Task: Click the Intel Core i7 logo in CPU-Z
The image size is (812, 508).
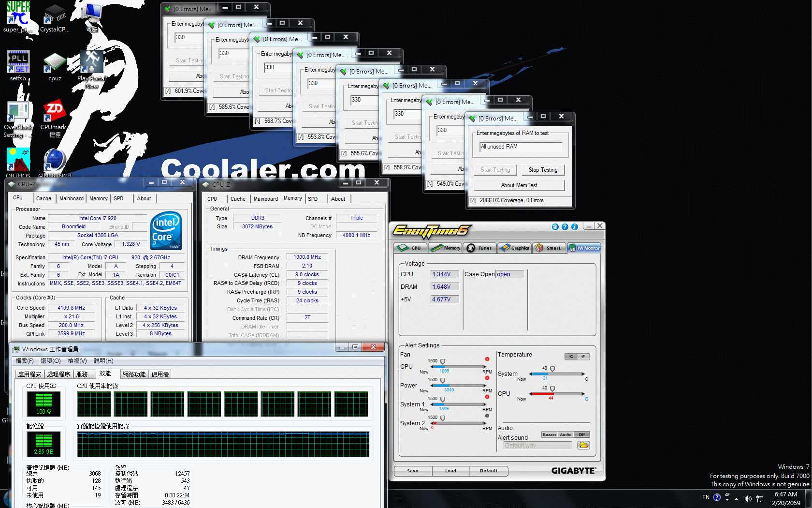Action: click(x=166, y=231)
